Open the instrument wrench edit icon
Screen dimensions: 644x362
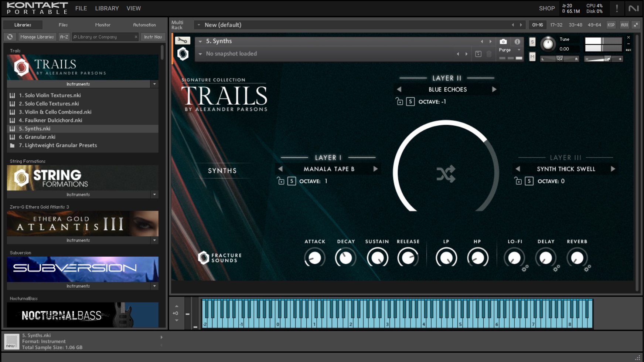(x=183, y=41)
